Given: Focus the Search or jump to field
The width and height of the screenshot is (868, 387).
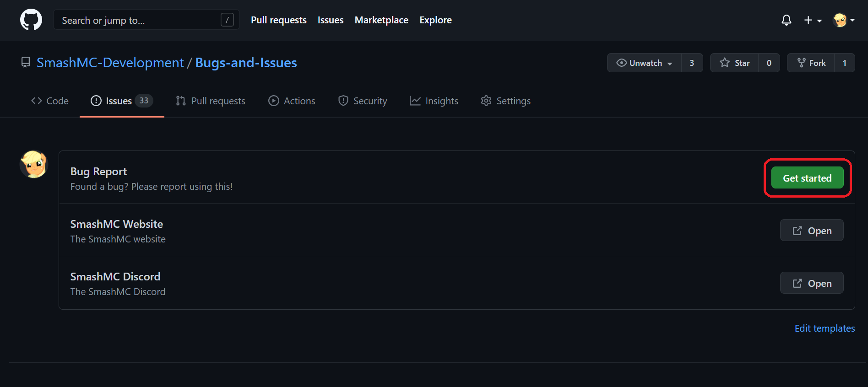Looking at the screenshot, I should (146, 20).
